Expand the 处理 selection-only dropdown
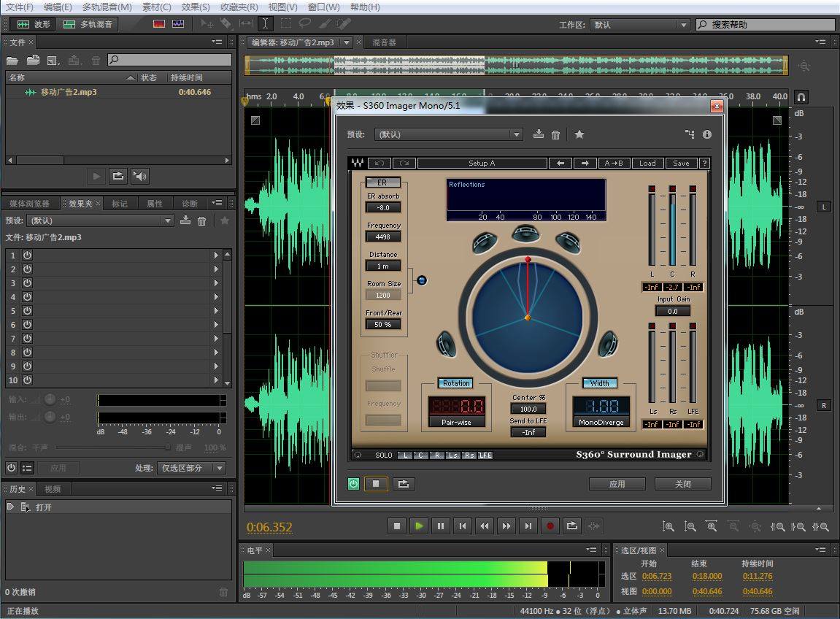840x619 pixels. click(x=191, y=468)
